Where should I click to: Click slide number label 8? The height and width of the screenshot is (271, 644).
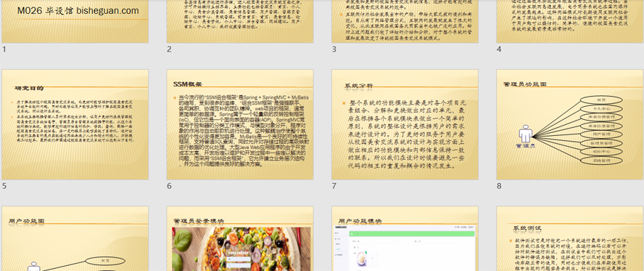[x=499, y=186]
